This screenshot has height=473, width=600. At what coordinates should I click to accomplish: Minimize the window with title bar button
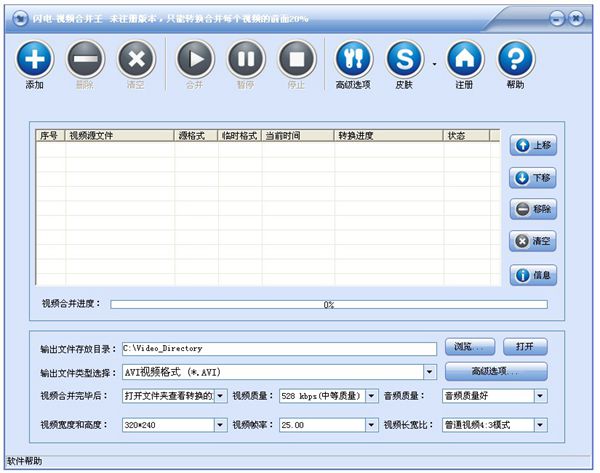(557, 18)
